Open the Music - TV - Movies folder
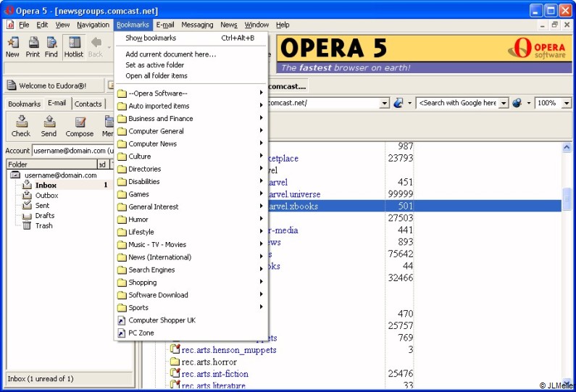 tap(191, 244)
